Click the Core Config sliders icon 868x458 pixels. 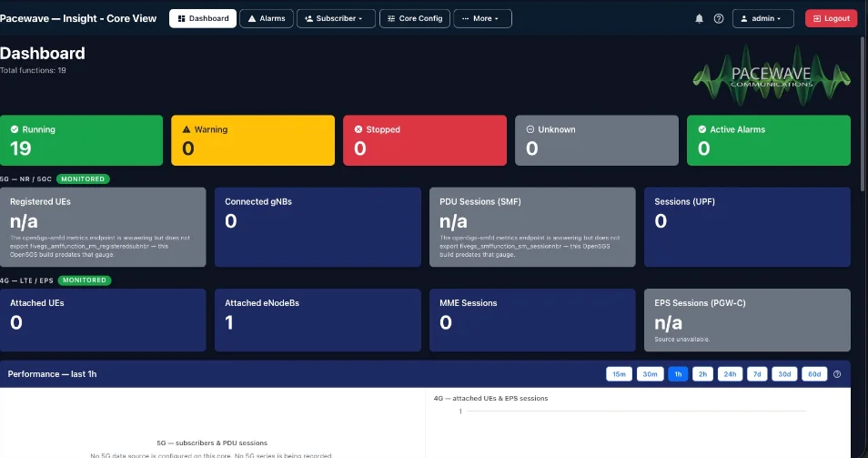click(x=391, y=18)
